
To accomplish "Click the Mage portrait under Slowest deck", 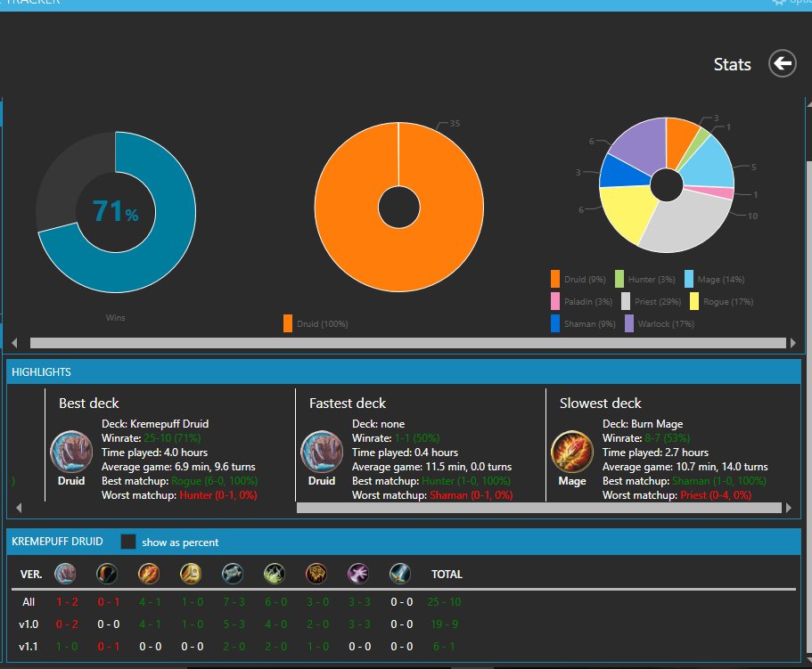I will [572, 452].
